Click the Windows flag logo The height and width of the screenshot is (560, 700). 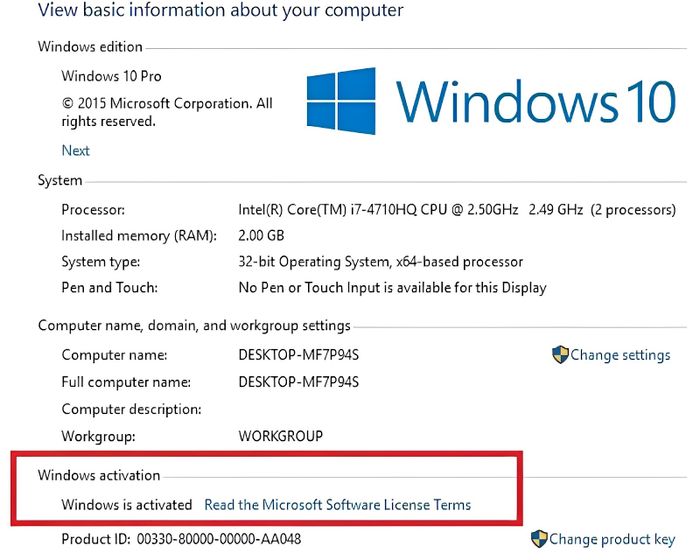341,101
